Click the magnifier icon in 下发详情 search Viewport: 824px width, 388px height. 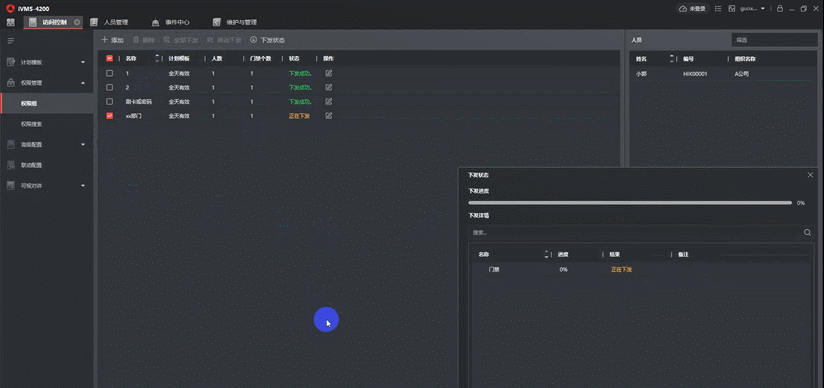tap(808, 232)
